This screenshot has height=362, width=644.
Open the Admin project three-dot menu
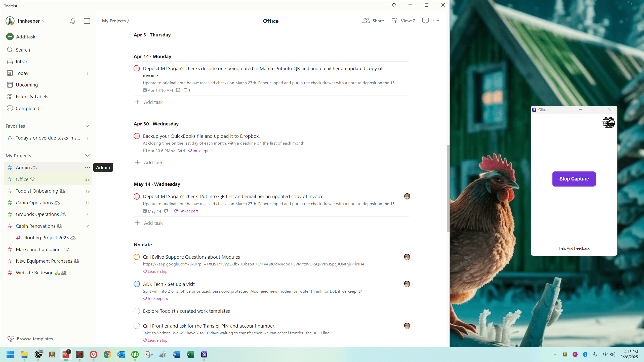87,167
